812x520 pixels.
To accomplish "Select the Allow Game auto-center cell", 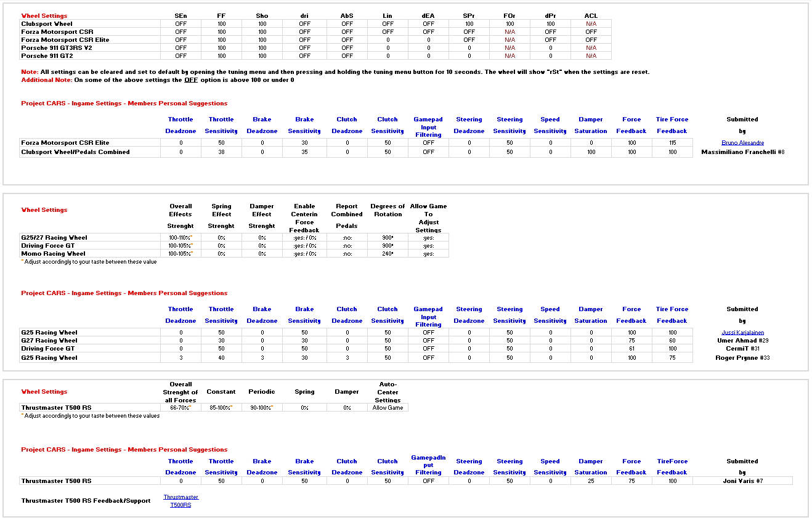I will (388, 408).
